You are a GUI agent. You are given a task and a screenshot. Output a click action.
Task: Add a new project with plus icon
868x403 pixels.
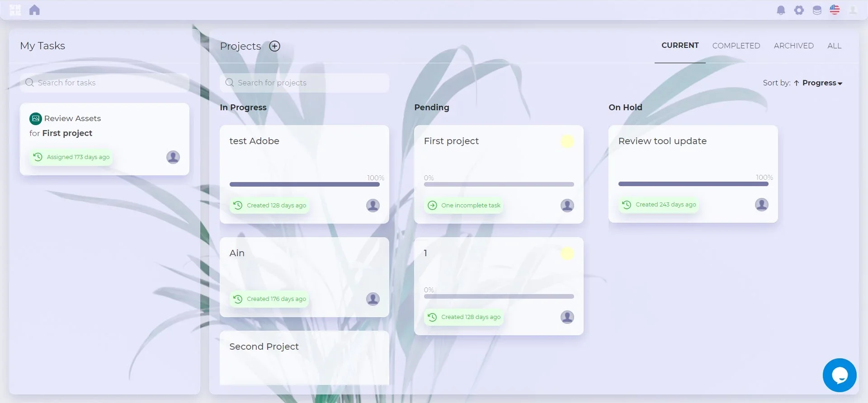pos(275,46)
